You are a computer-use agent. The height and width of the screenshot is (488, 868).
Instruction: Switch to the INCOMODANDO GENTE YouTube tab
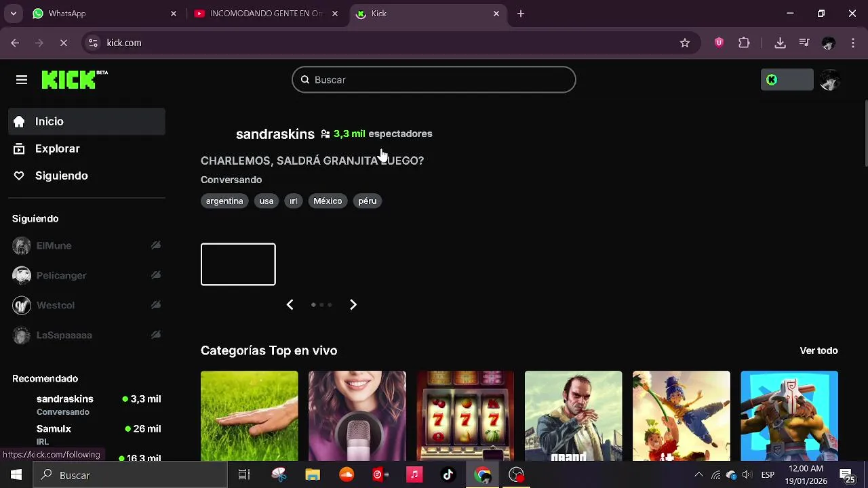(267, 14)
